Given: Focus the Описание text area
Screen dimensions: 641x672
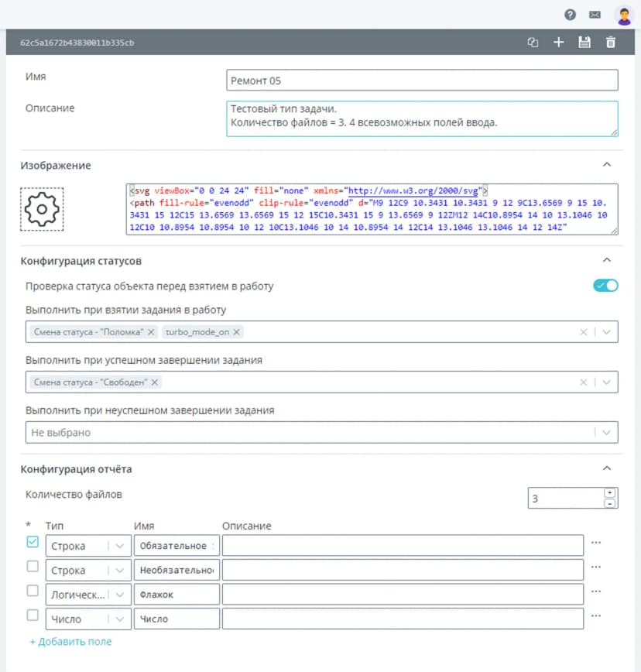Looking at the screenshot, I should click(x=422, y=118).
